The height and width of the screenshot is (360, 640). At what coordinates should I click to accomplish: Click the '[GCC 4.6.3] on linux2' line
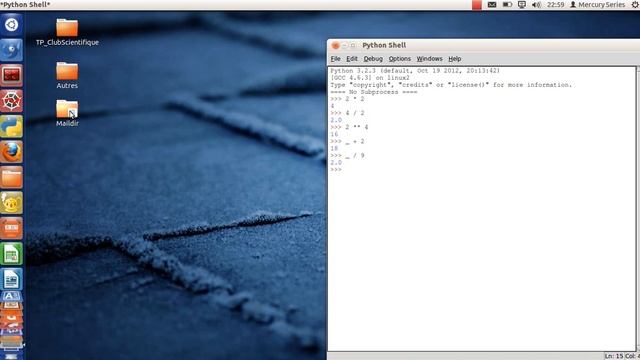[x=370, y=78]
